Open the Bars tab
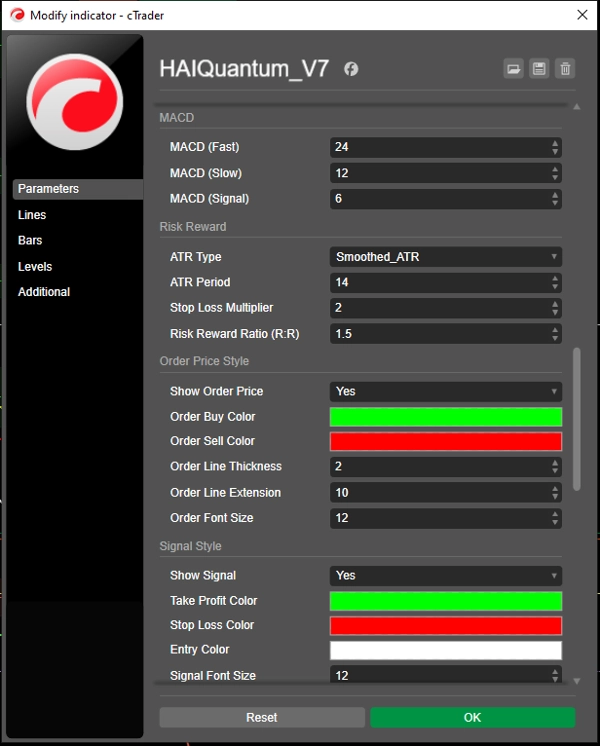This screenshot has height=746, width=600. pos(30,240)
